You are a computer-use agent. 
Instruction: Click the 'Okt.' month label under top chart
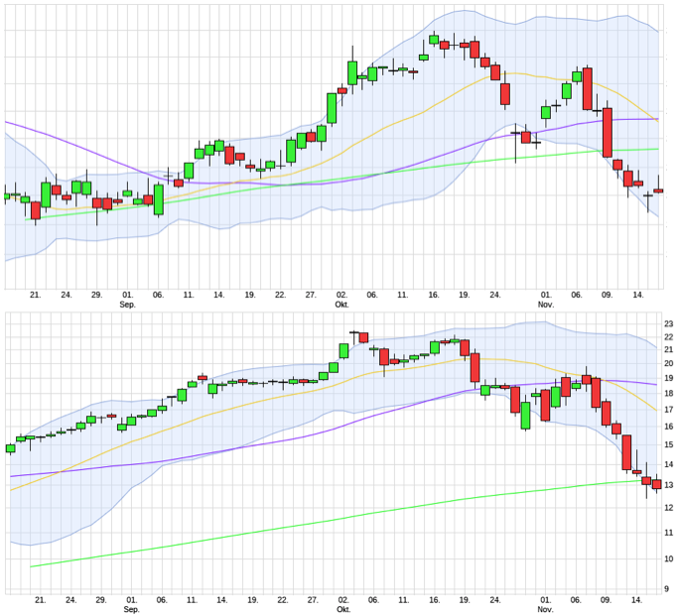coord(341,305)
